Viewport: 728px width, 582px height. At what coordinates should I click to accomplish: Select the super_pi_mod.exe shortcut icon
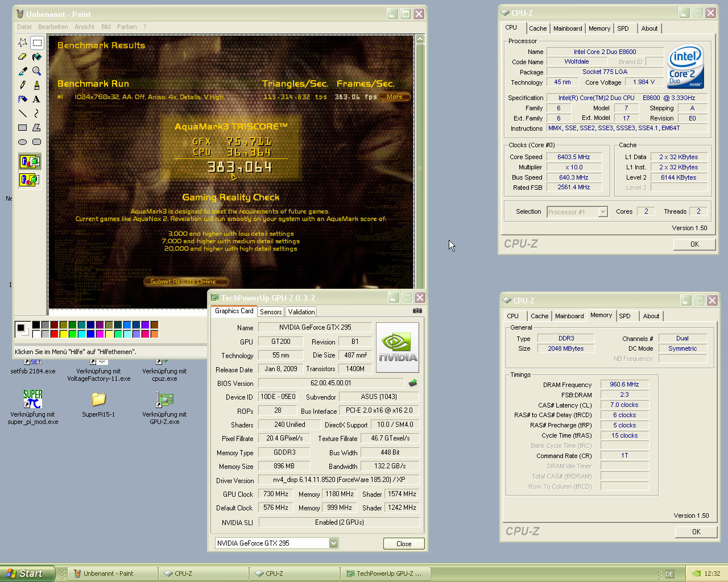point(33,407)
